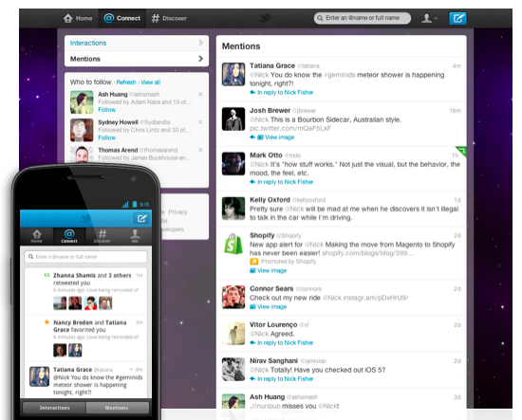Click the #geminids hashtag in Tatiana's tweet

coord(339,75)
